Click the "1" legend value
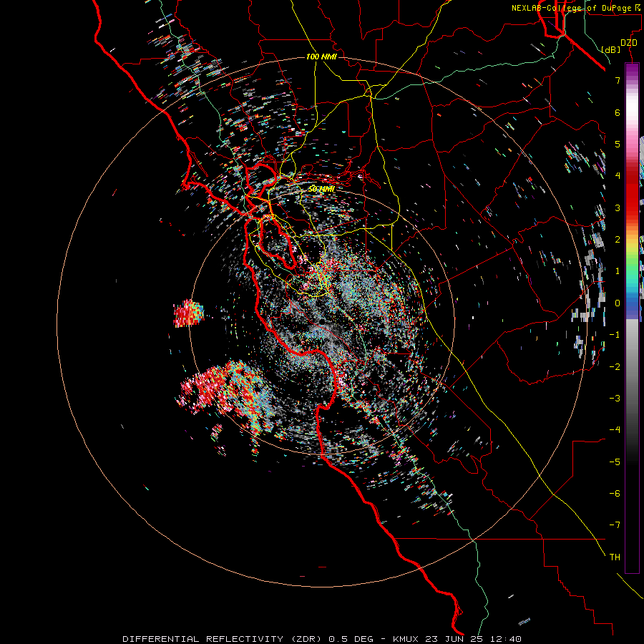The height and width of the screenshot is (644, 644). click(x=618, y=271)
